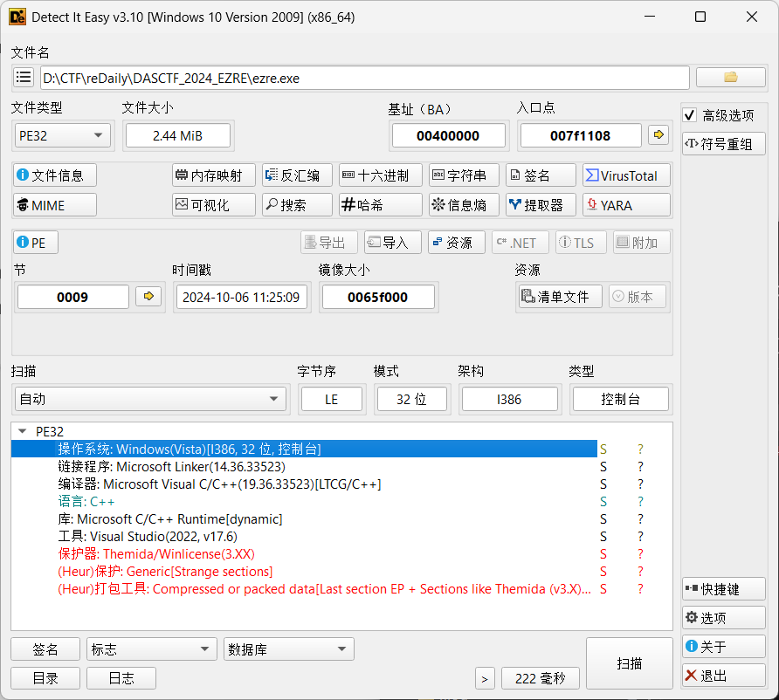
Task: Select 保护器 Themida/Winlicense row
Action: pos(304,554)
